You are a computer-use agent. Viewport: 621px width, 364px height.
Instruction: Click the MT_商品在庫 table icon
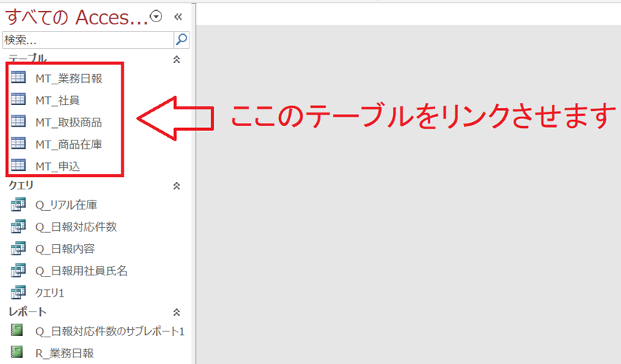point(19,144)
